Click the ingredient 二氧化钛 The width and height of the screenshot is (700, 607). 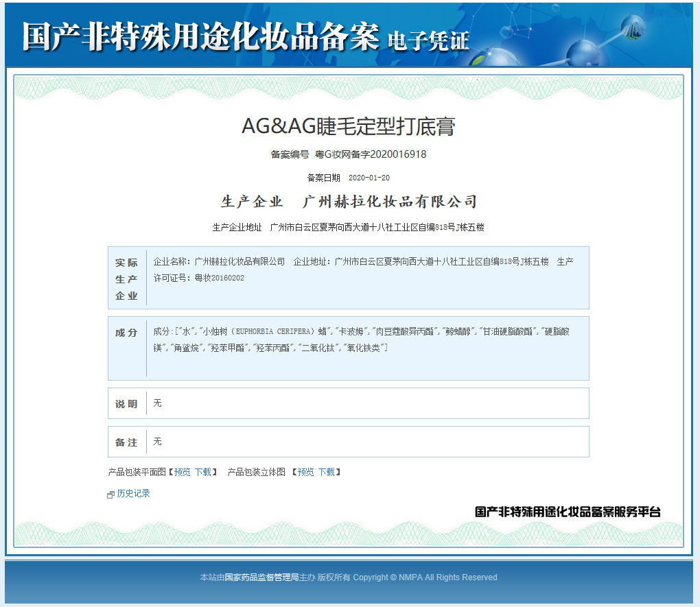pos(318,348)
